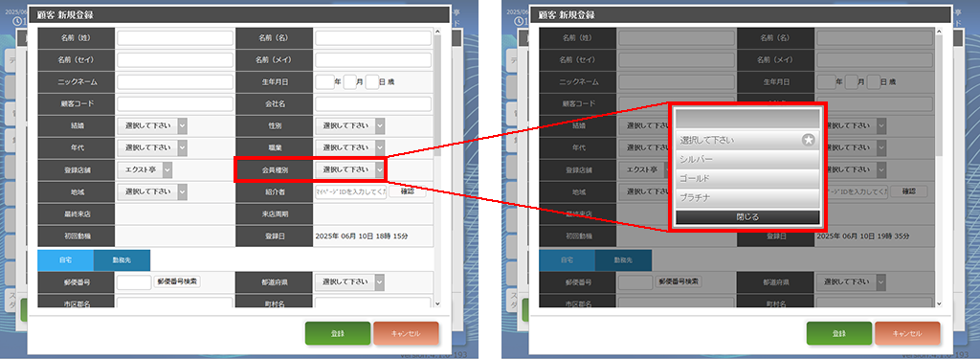Open the 性別 dropdown in left dialog
The height and width of the screenshot is (359, 980).
(x=350, y=125)
